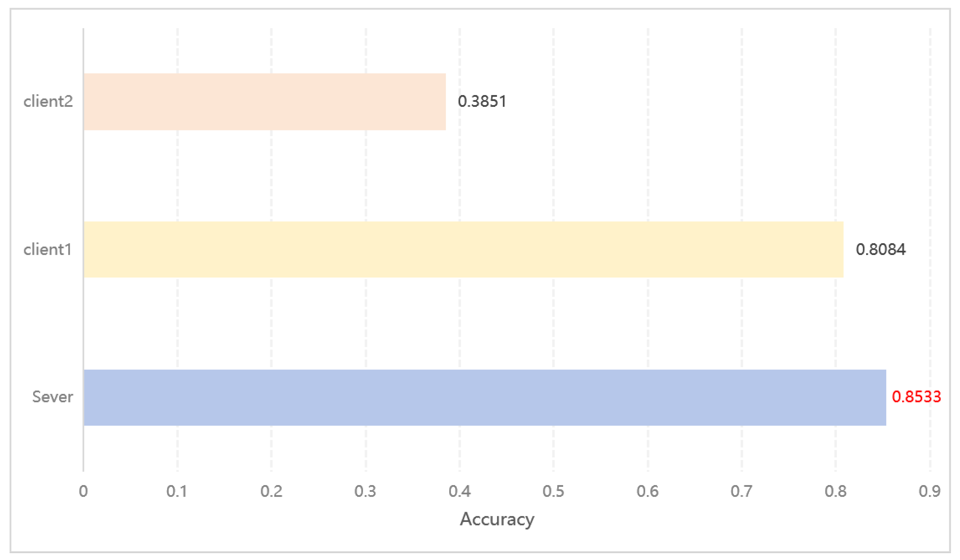Screen dimensions: 960x560
Task: Select the 0.9 axis tick label
Action: [x=929, y=491]
